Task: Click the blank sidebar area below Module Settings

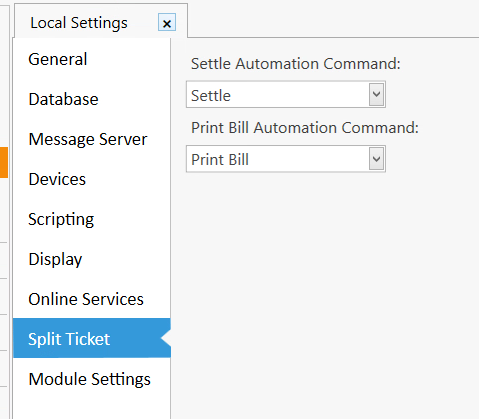Action: coord(92,409)
